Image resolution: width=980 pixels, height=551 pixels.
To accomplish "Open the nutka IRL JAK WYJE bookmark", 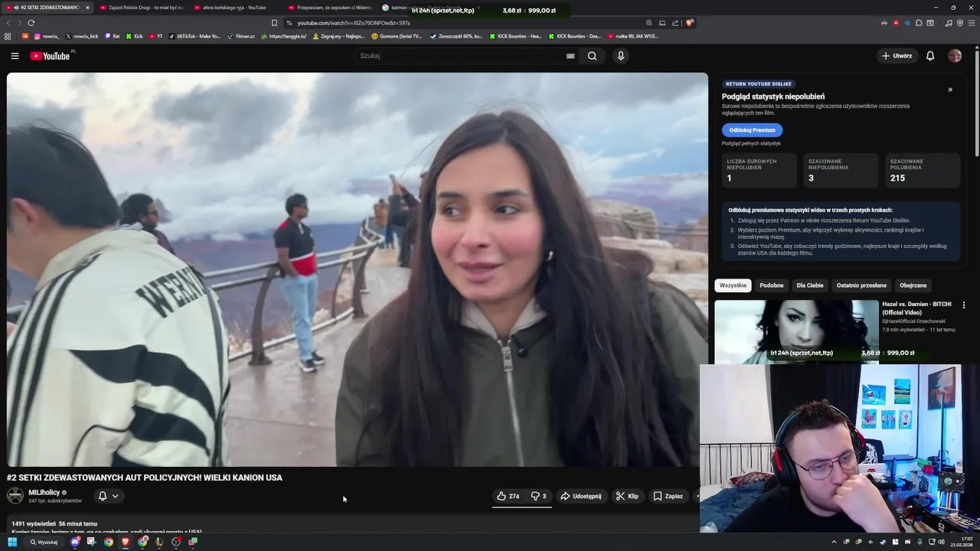I will click(x=632, y=36).
